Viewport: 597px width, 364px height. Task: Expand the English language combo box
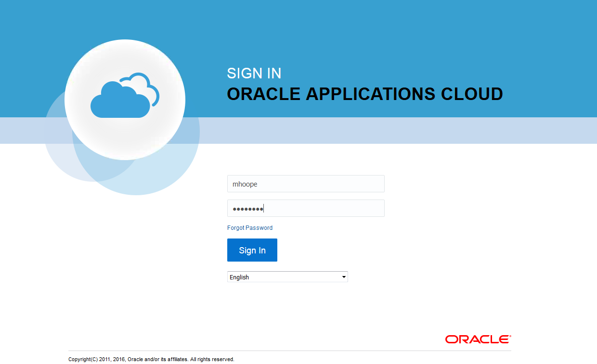click(287, 276)
